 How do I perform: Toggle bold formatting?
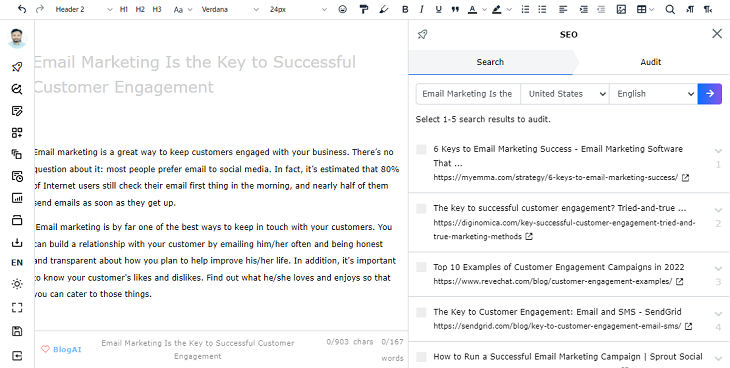(405, 9)
